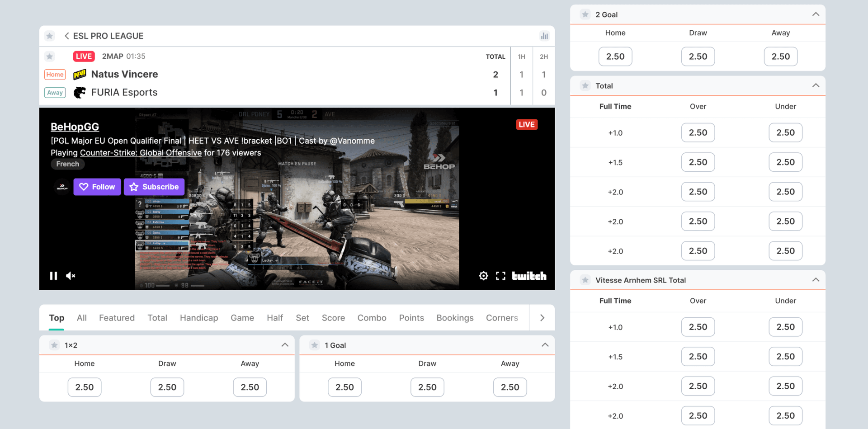Click the FURIA Esports team name
The width and height of the screenshot is (868, 429).
(x=124, y=92)
